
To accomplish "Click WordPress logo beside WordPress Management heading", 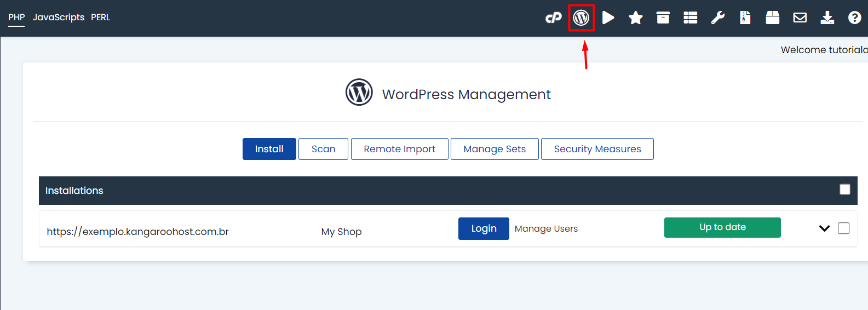I will tap(359, 92).
